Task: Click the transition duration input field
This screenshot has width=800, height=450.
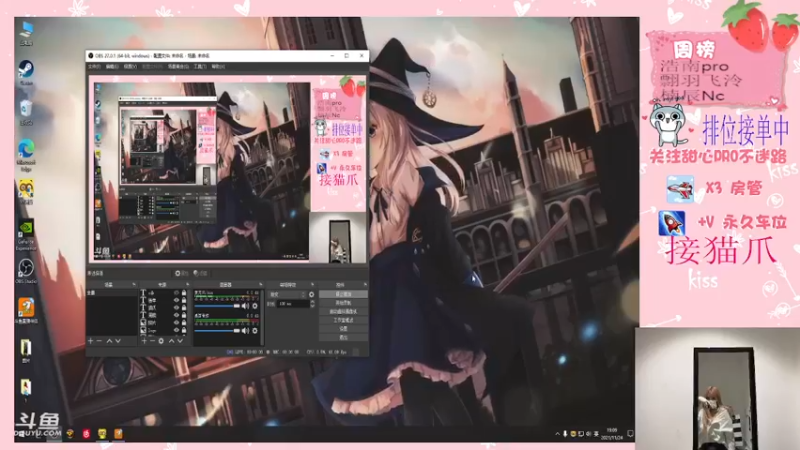Action: (x=293, y=304)
